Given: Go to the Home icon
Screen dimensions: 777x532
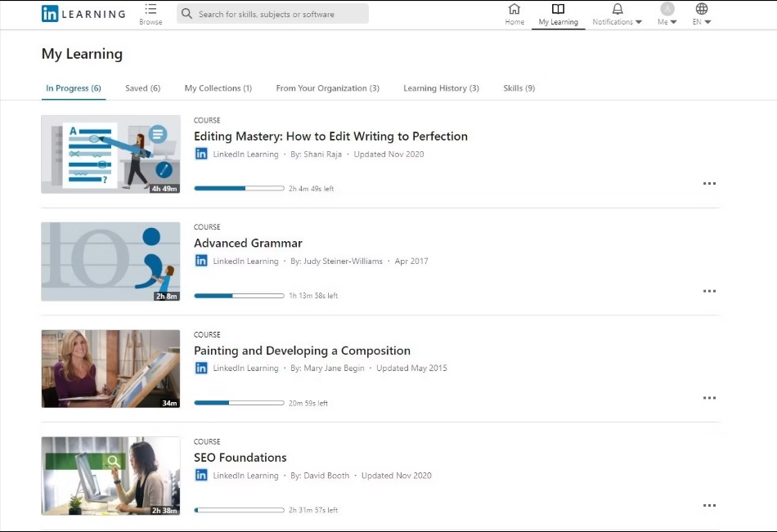Looking at the screenshot, I should click(514, 9).
